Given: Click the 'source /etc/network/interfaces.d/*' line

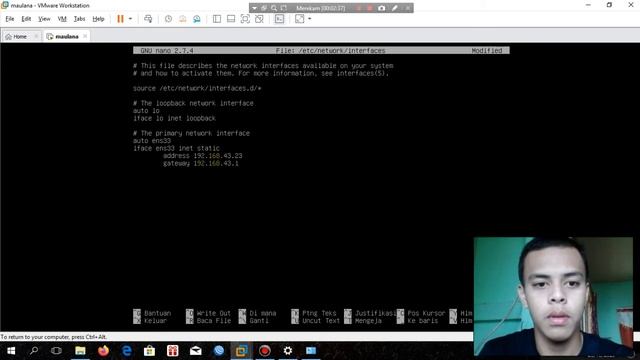Looking at the screenshot, I should tap(197, 88).
